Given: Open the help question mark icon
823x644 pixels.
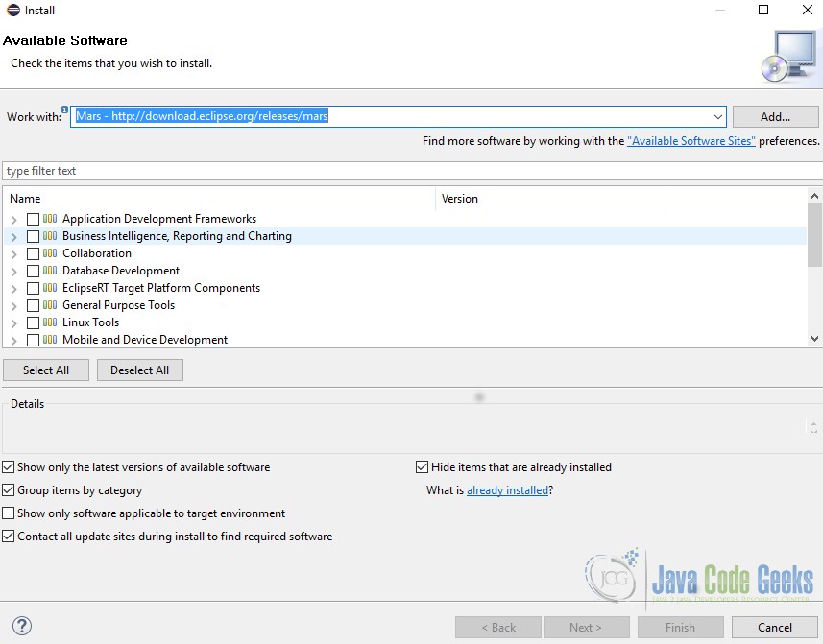Looking at the screenshot, I should click(x=22, y=626).
